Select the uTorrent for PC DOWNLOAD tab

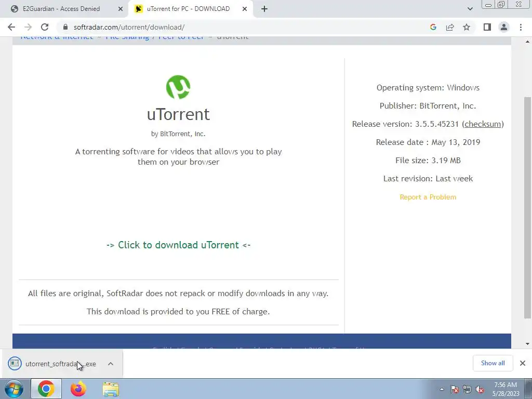point(188,9)
